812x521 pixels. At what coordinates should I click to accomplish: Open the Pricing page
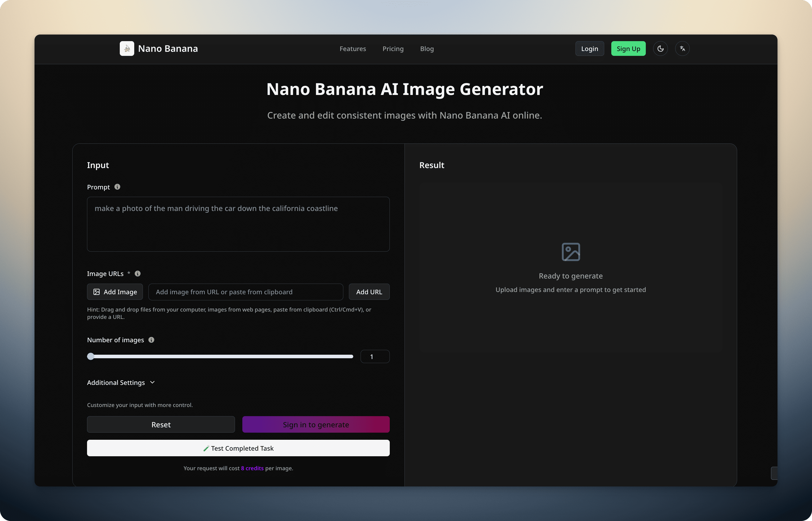click(x=393, y=48)
